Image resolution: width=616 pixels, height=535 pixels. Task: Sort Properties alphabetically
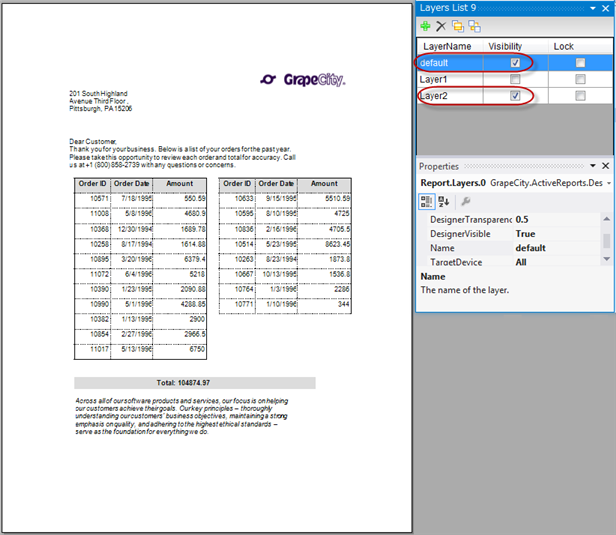click(444, 202)
